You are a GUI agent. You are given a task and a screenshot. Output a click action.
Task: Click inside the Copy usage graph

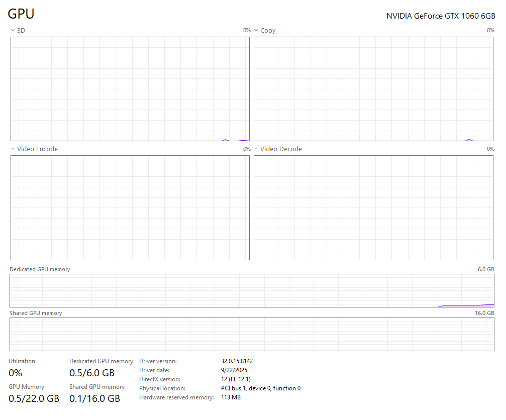coord(373,89)
